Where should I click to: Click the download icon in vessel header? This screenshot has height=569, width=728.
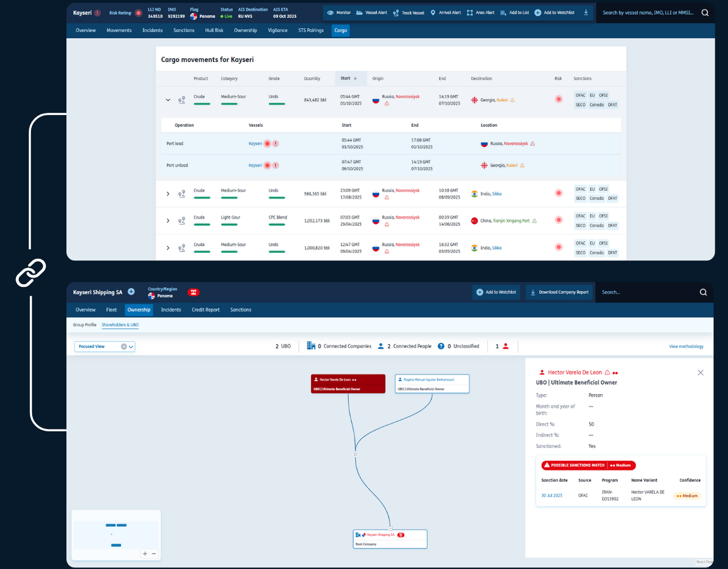[x=586, y=13]
